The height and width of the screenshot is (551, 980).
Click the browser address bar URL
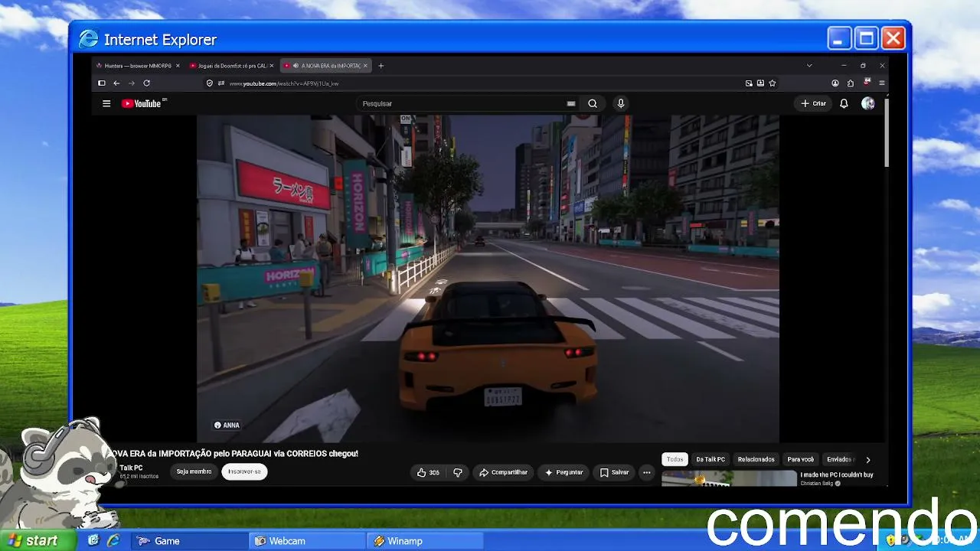tap(284, 83)
